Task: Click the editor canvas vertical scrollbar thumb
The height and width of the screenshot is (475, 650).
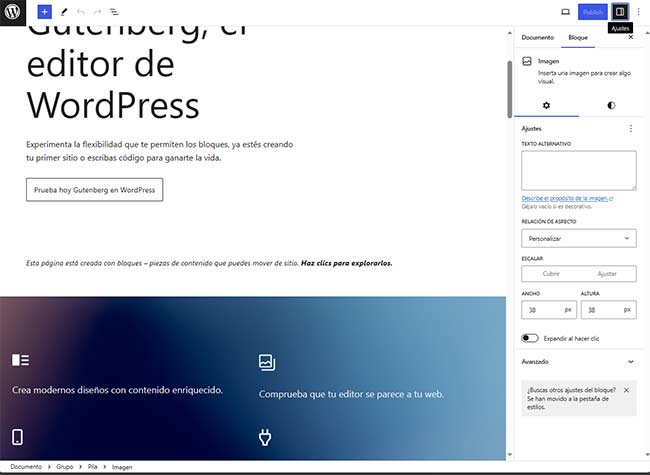Action: pyautogui.click(x=509, y=90)
